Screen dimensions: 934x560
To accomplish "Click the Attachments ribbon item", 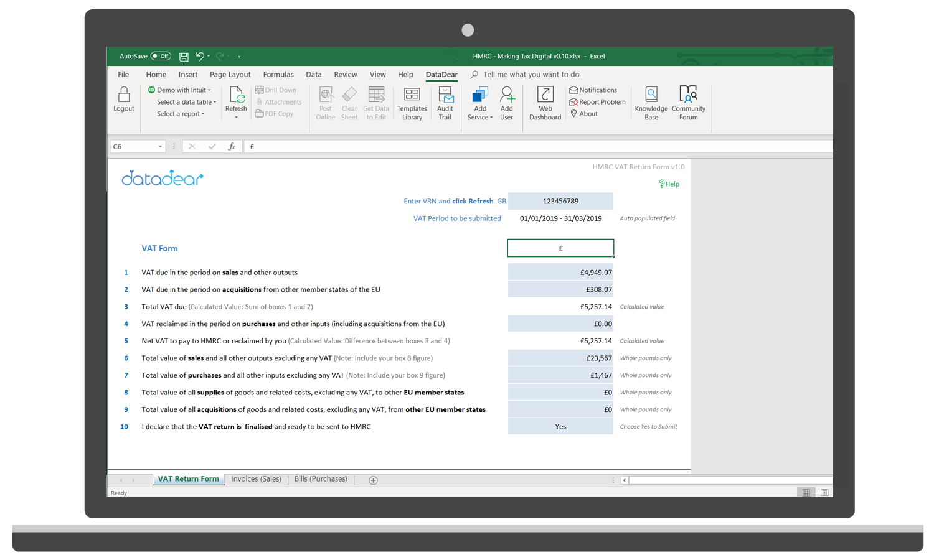I will 279,102.
